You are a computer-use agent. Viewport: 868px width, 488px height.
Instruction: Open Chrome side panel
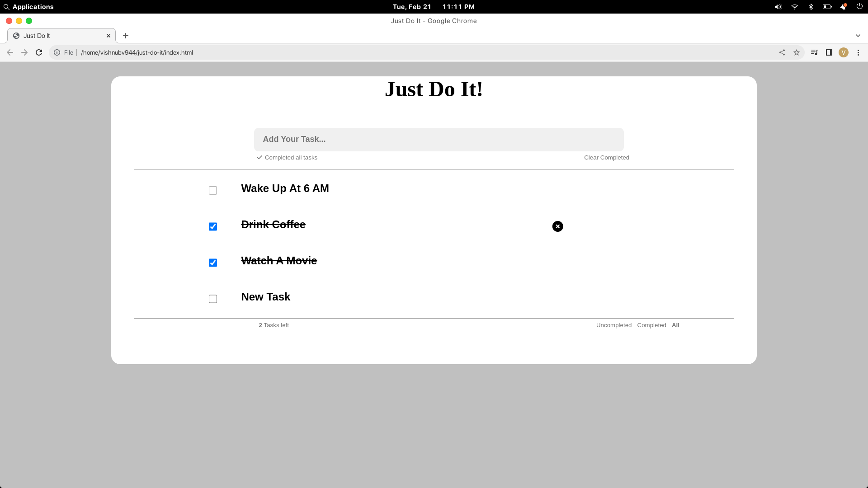click(829, 52)
